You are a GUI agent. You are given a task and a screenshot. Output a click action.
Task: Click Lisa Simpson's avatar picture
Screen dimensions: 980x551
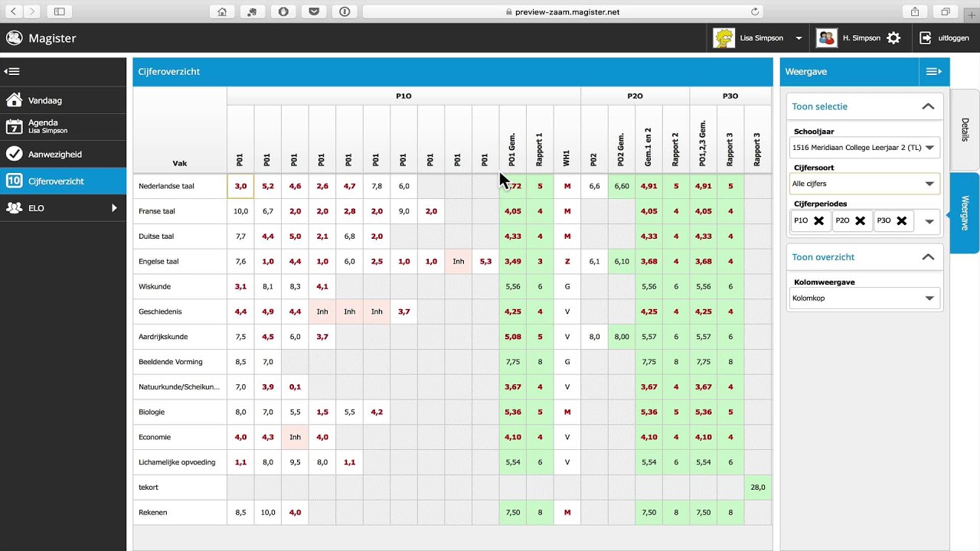point(724,37)
